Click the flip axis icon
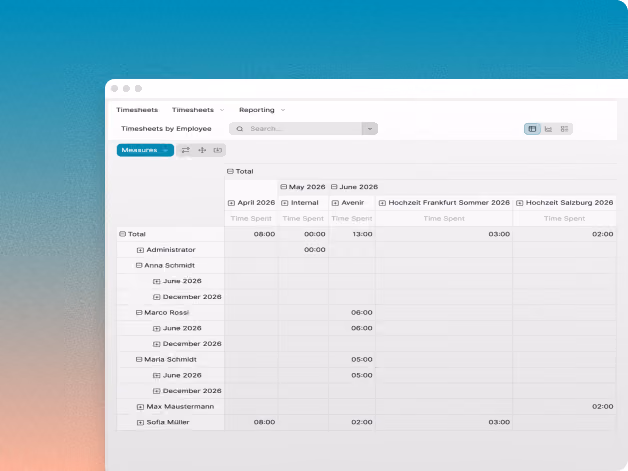This screenshot has width=628, height=471. tap(185, 150)
